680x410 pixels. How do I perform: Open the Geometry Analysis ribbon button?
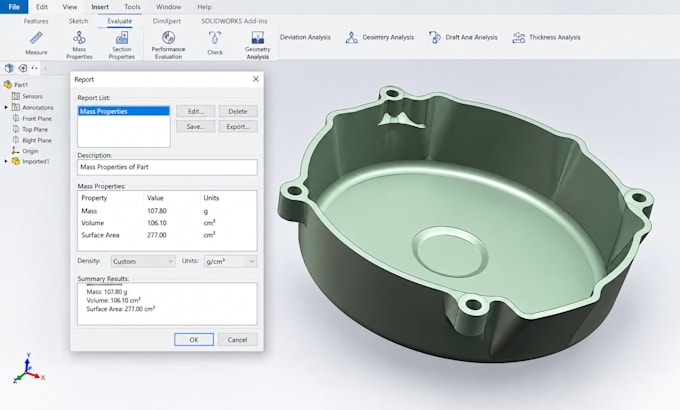click(x=258, y=45)
